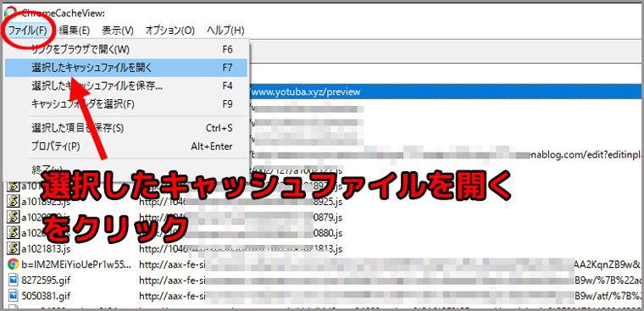Open the ヘルプ(H) menu
The image size is (644, 311).
[225, 31]
